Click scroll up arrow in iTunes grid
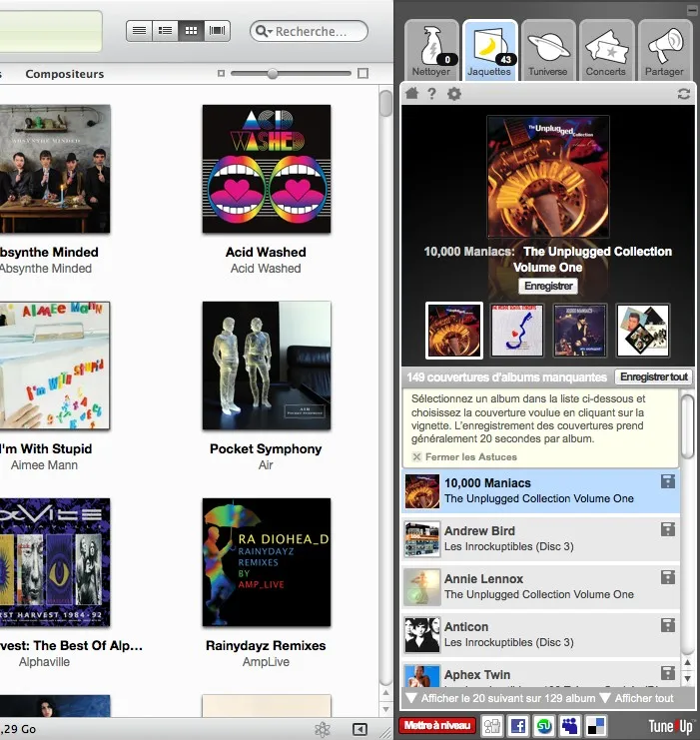The image size is (700, 740). click(x=386, y=692)
